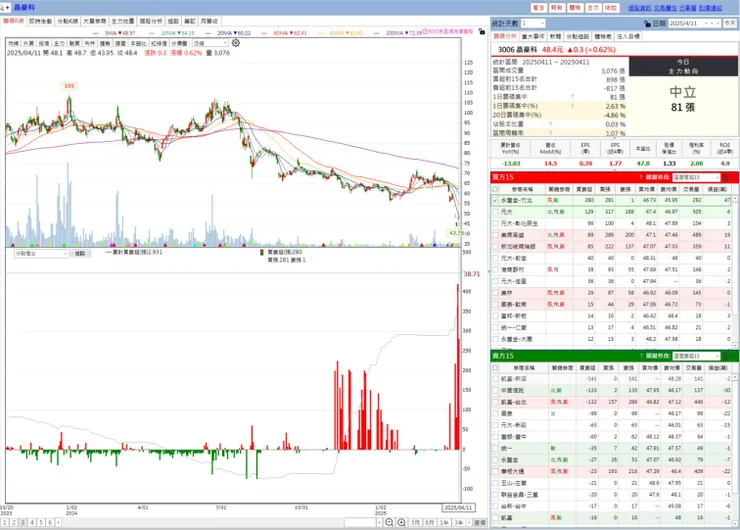Check the 摩根大通 row checkbox
The width and height of the screenshot is (740, 530).
pos(495,471)
